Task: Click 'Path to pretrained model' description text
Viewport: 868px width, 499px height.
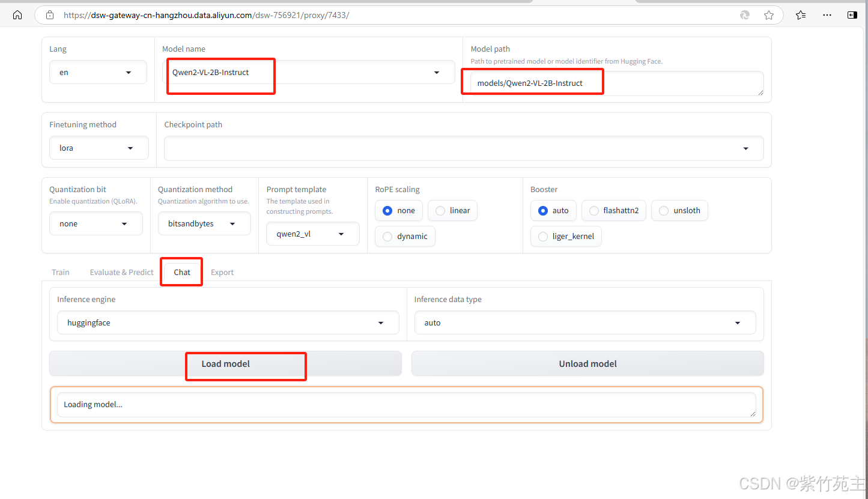Action: click(x=566, y=61)
